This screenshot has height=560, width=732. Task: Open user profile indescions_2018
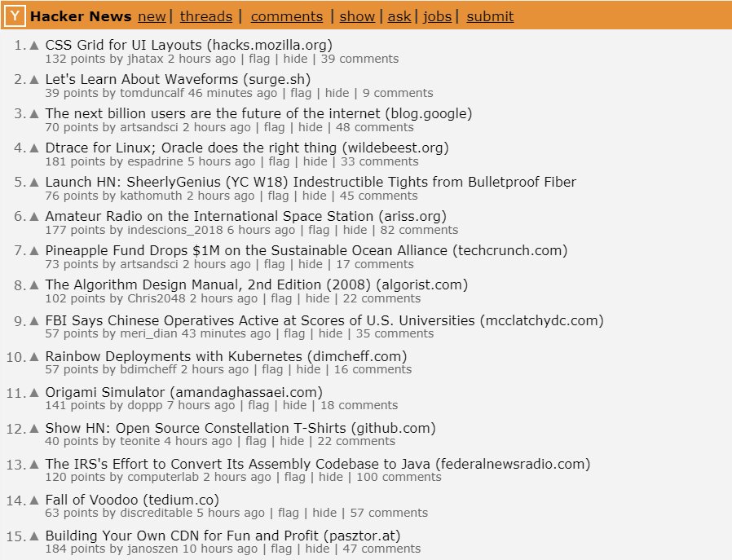(x=175, y=230)
